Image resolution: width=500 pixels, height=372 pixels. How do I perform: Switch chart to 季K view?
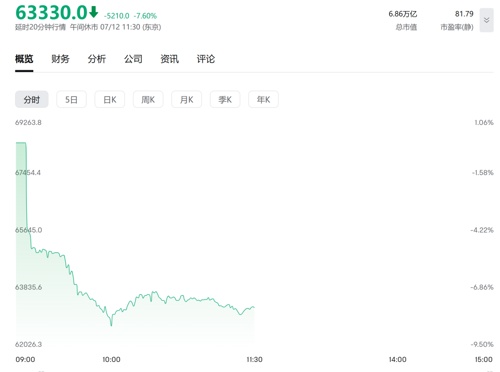tap(225, 99)
